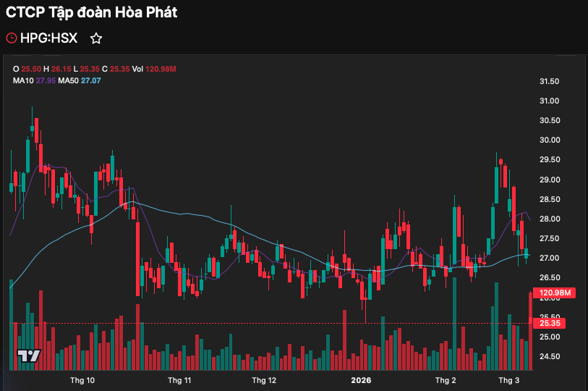The width and height of the screenshot is (588, 391).
Task: Click the MA10 value 27.95
Action: tap(46, 80)
